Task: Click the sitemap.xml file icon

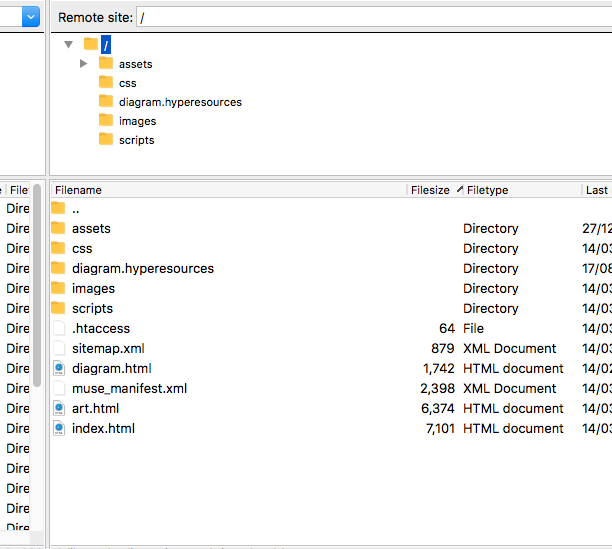Action: (x=59, y=348)
